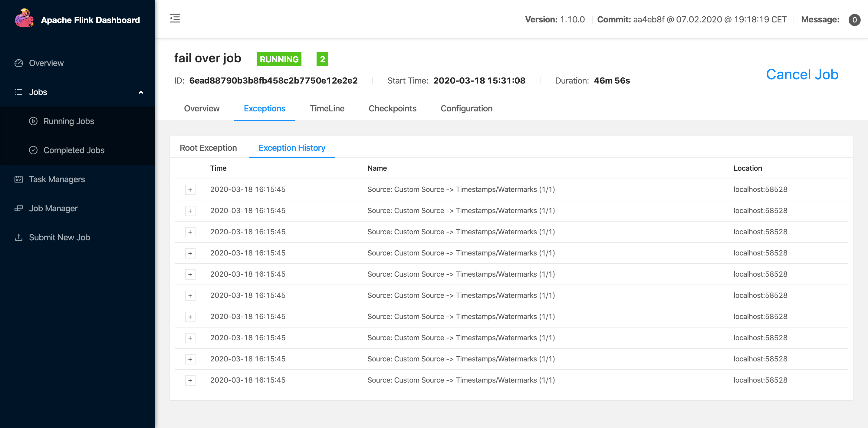Expand the fifth exception history row
Viewport: 868px width, 428px height.
coord(190,274)
